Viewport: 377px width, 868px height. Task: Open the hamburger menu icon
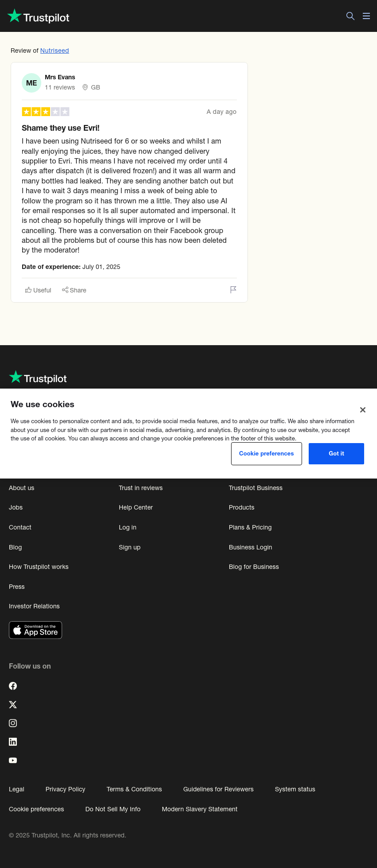tap(366, 16)
